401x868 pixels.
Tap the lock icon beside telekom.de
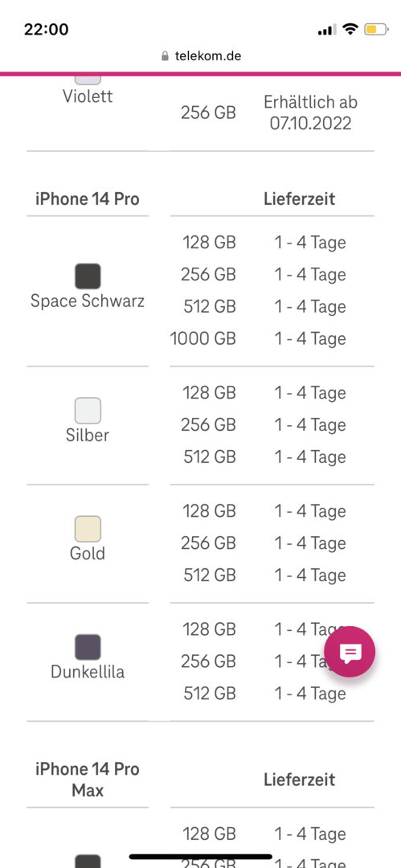click(x=165, y=56)
